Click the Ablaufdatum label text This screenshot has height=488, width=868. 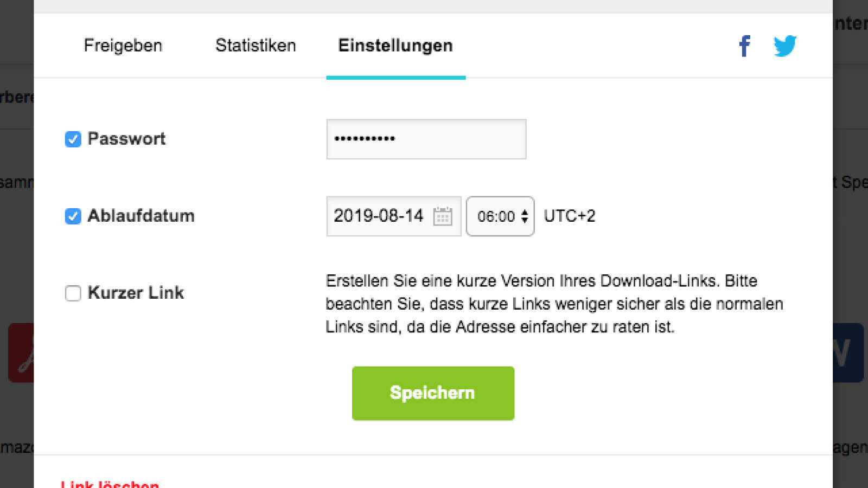click(141, 216)
